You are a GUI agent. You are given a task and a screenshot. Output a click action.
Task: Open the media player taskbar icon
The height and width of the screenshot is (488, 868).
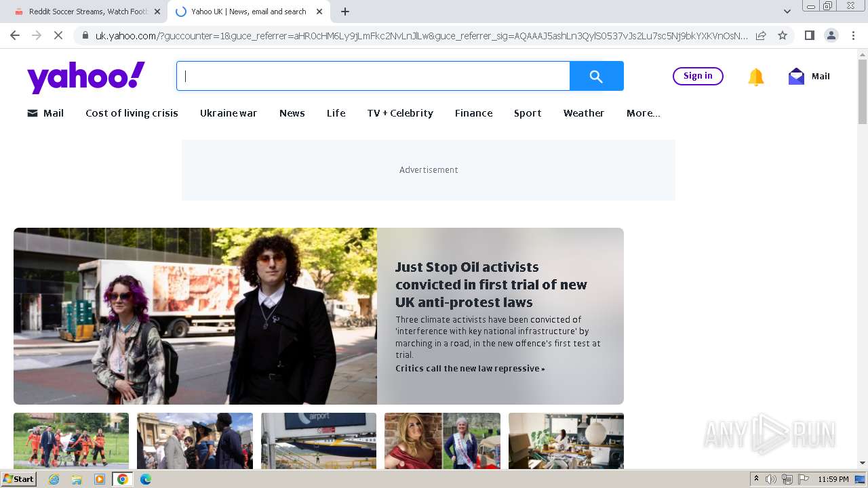[x=100, y=479]
